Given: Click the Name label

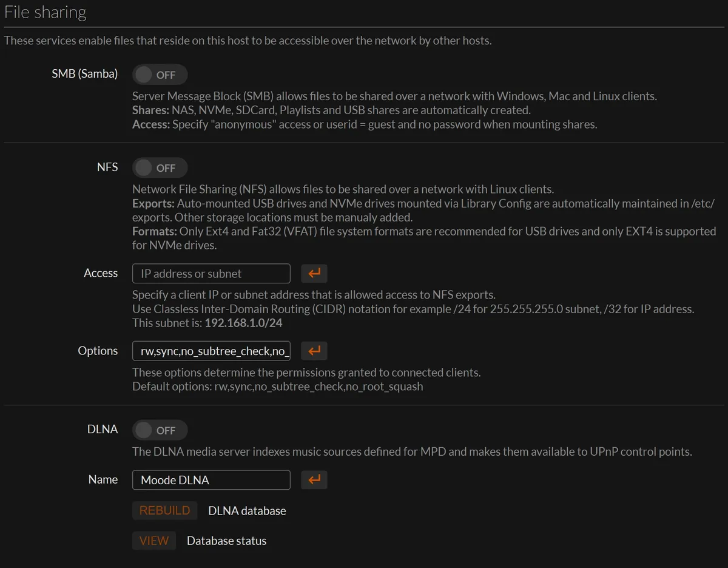Looking at the screenshot, I should point(103,479).
